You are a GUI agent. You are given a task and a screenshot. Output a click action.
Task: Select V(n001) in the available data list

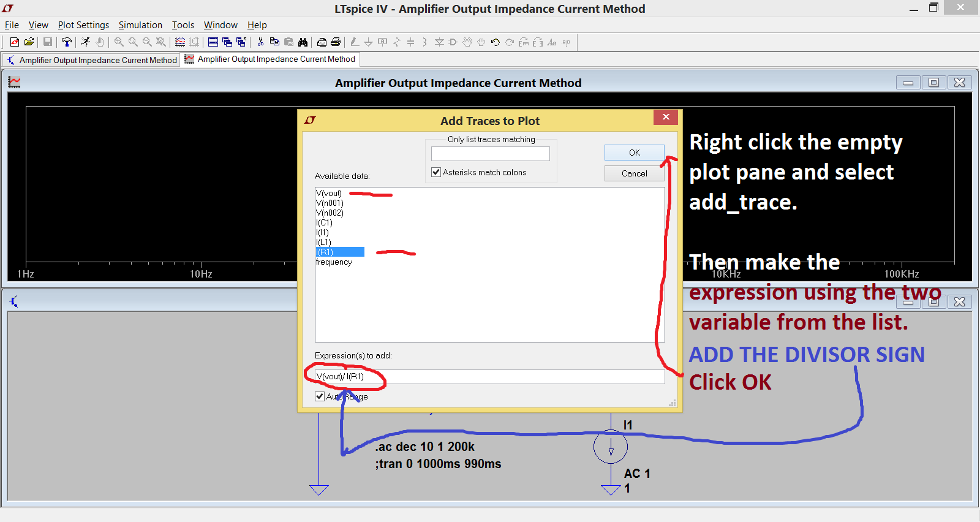tap(330, 203)
